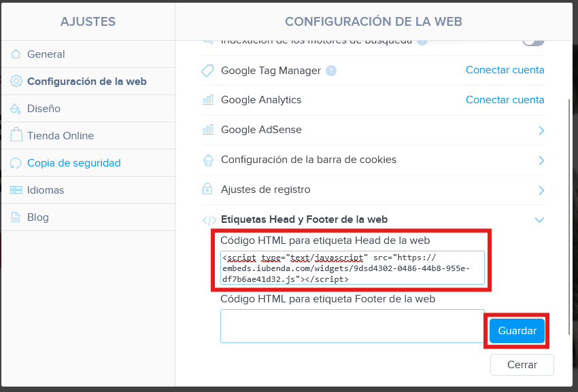Click Etiquetas Head y Footer de la web heading

coord(304,219)
